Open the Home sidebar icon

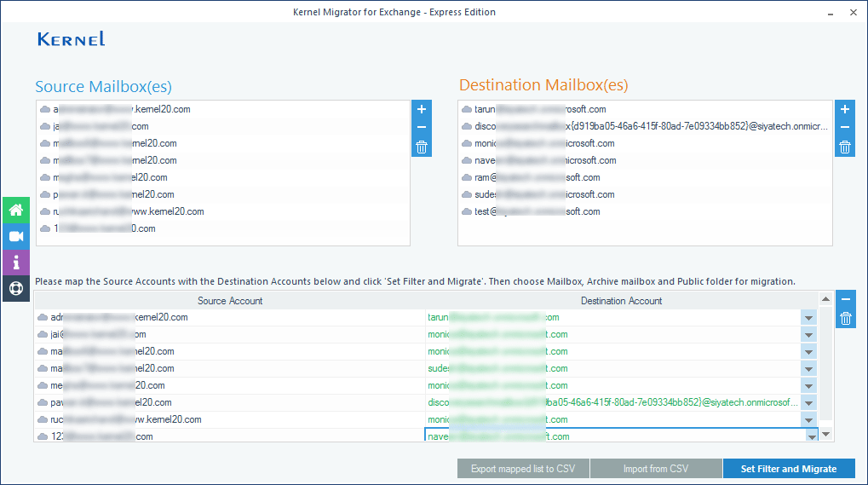pos(16,210)
